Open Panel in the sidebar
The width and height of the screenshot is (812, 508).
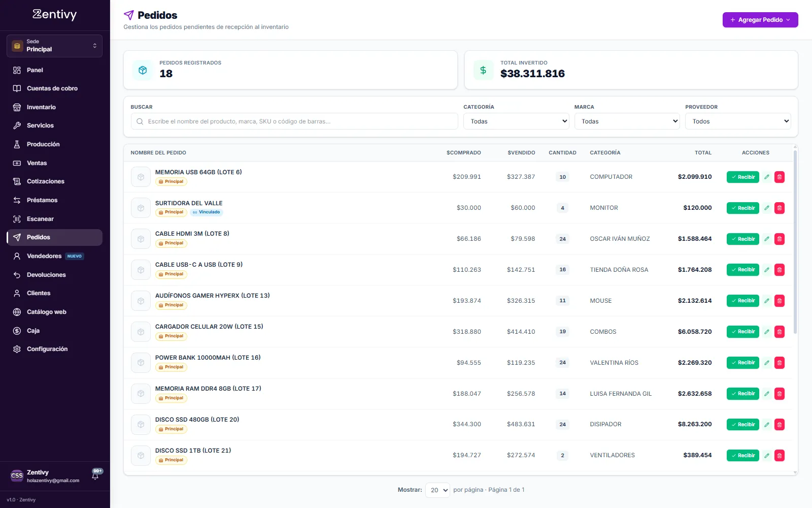point(54,70)
